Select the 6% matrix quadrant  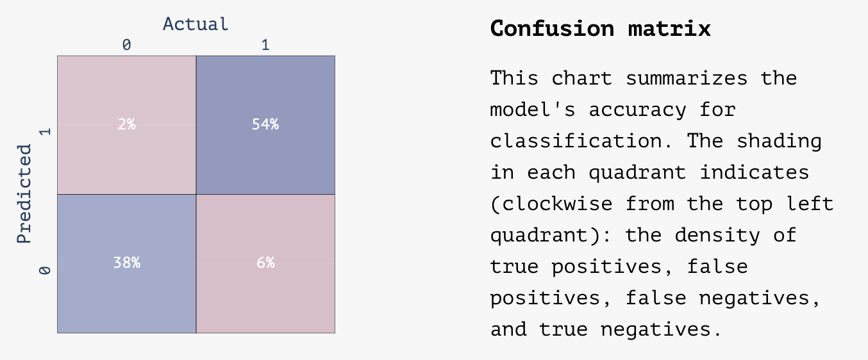pyautogui.click(x=265, y=263)
